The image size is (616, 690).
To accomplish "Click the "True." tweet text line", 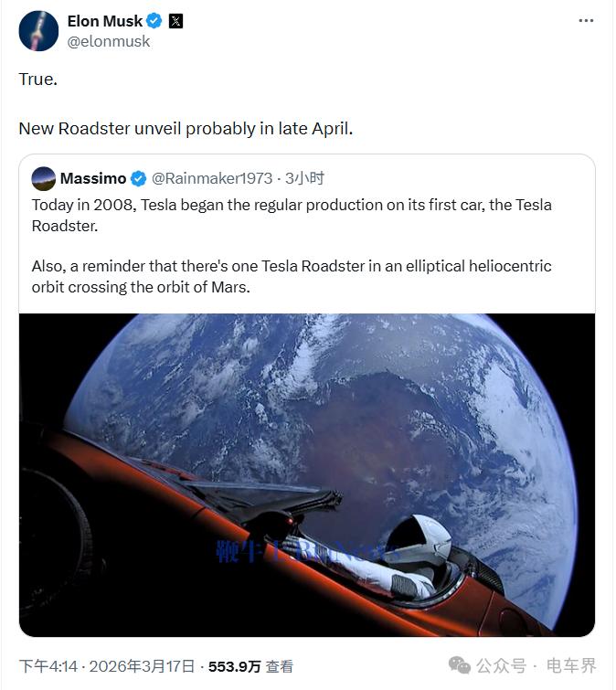I will click(x=38, y=80).
